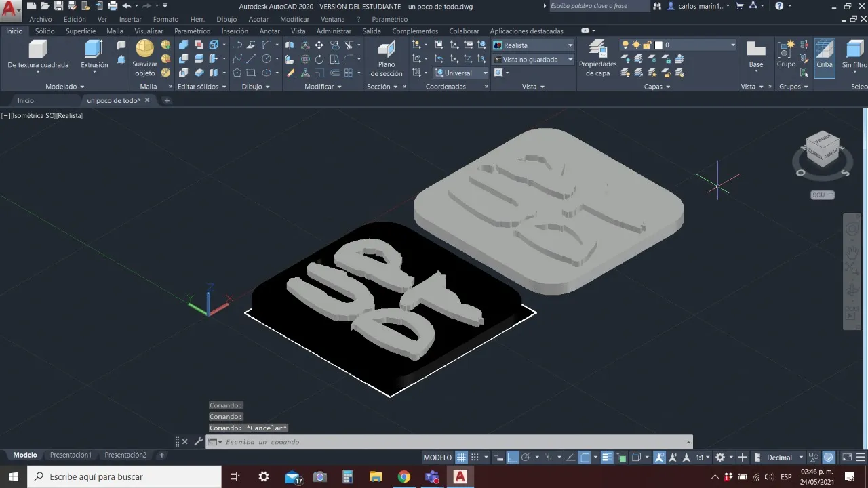The height and width of the screenshot is (488, 868).
Task: Click the white layer color swatch
Action: pyautogui.click(x=658, y=45)
